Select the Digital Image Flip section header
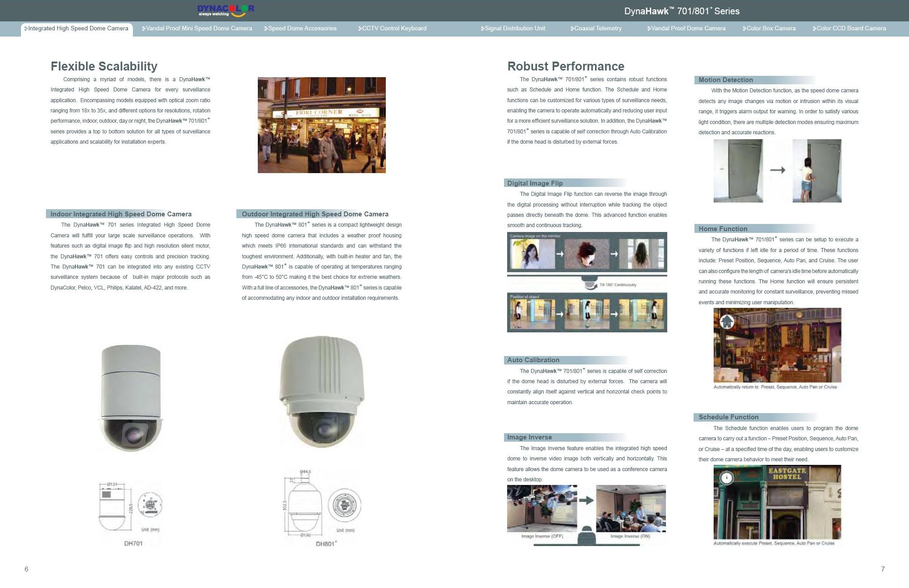 click(566, 183)
